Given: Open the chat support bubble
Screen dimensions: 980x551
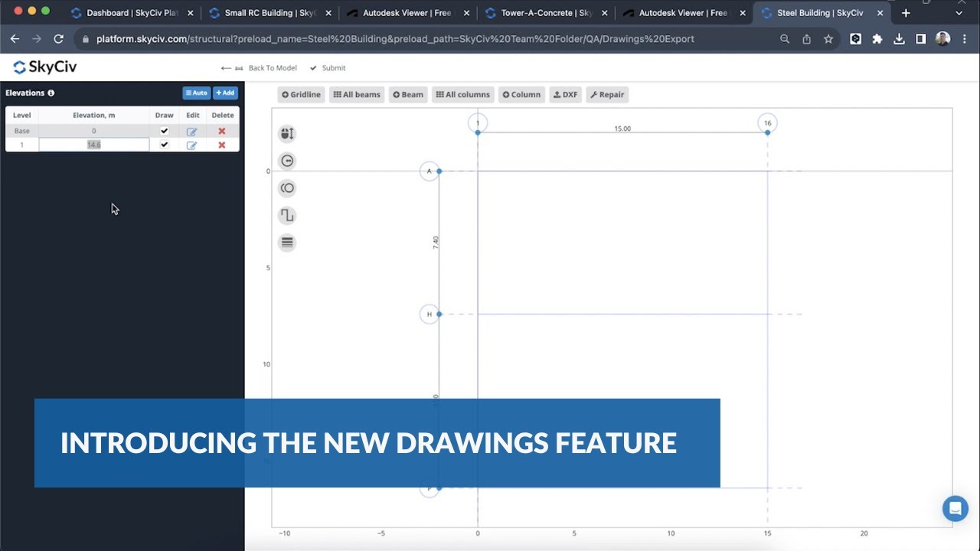Looking at the screenshot, I should tap(955, 508).
